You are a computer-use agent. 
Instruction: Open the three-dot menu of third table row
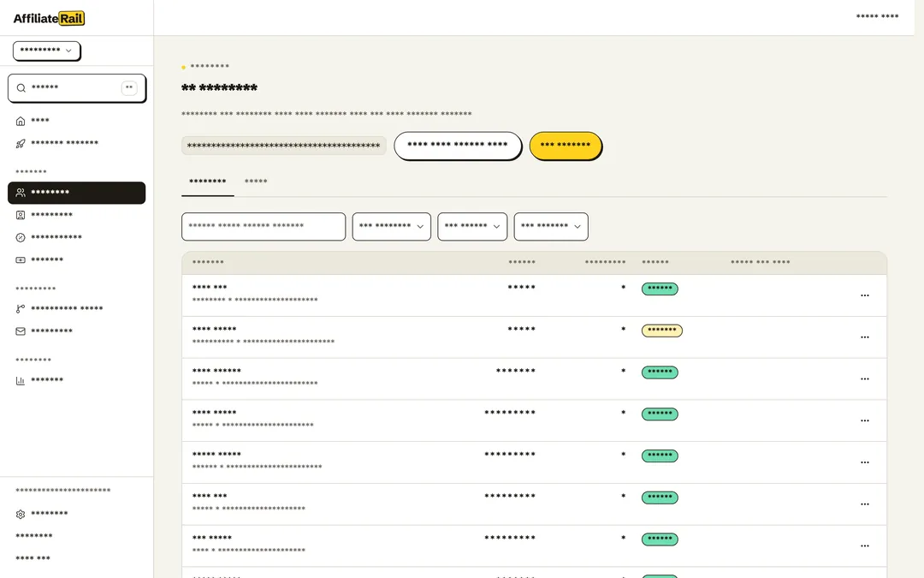[864, 379]
